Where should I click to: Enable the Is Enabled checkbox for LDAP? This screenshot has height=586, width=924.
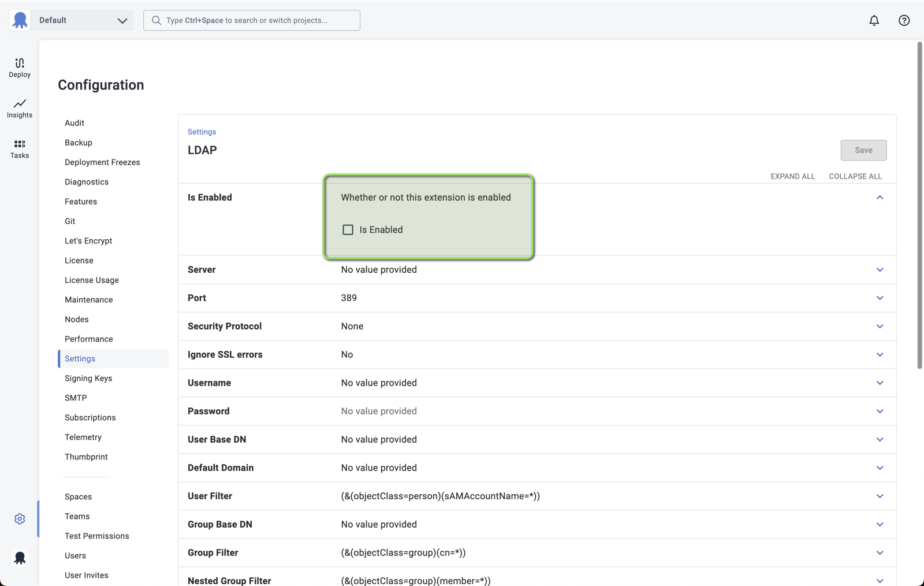(348, 229)
